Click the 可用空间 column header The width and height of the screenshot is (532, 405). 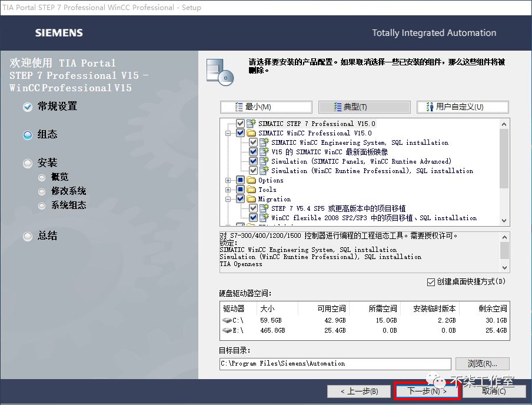323,308
